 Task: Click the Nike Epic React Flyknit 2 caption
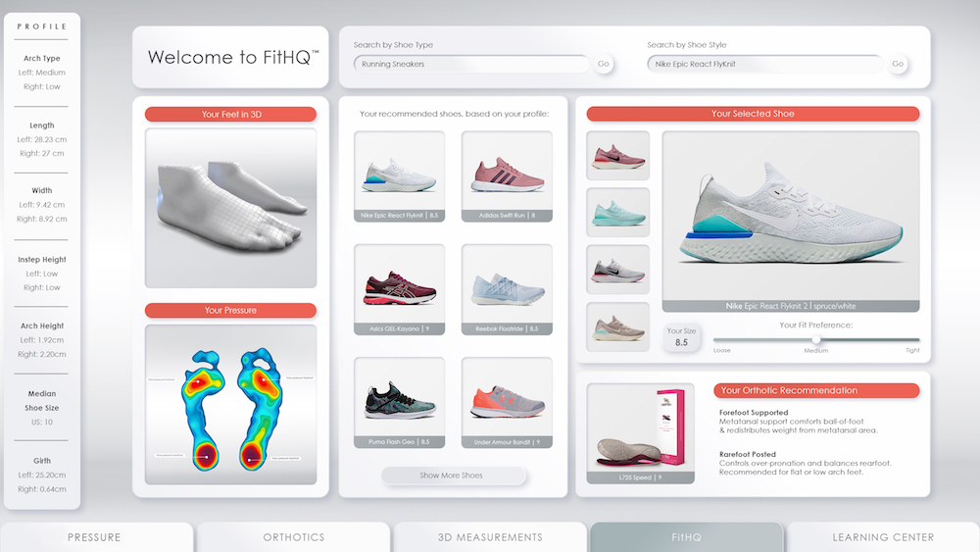791,306
